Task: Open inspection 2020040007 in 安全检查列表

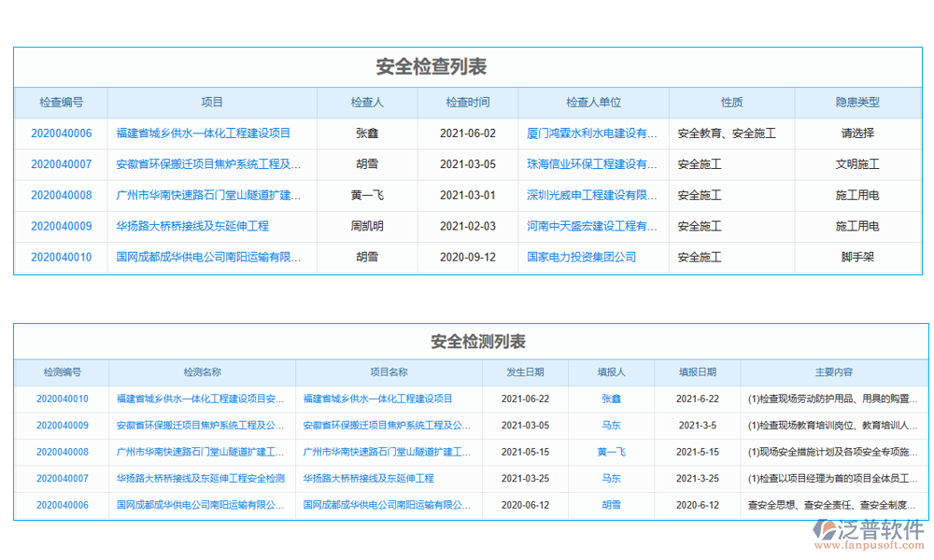Action: (x=62, y=164)
